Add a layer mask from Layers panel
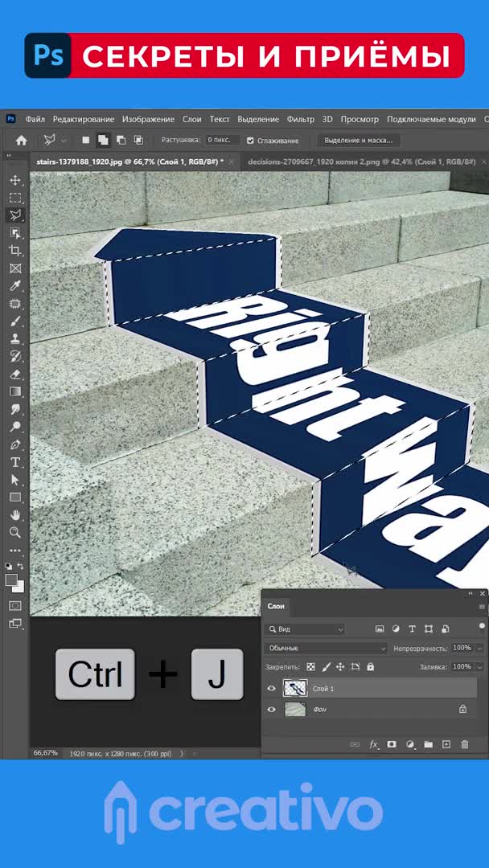 pyautogui.click(x=392, y=745)
